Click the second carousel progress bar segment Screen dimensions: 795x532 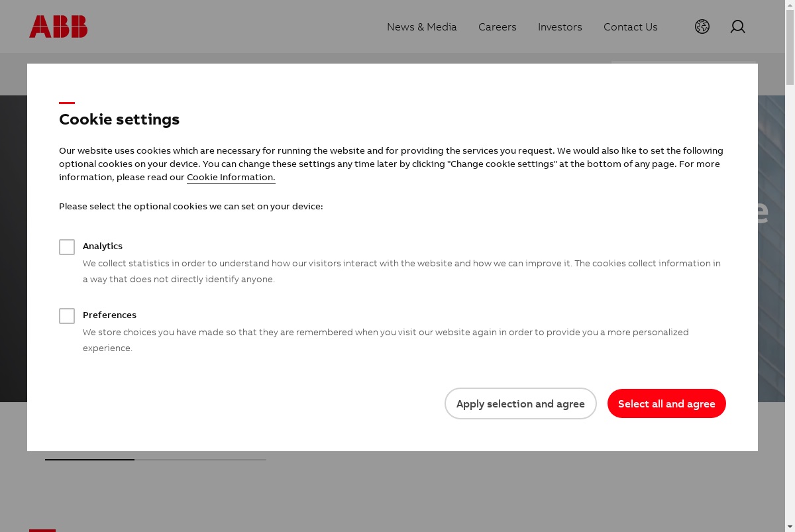200,459
